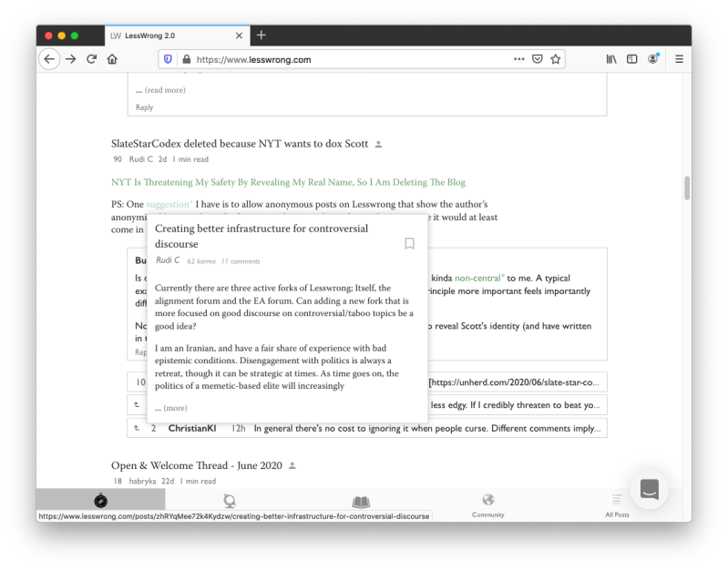Open Open & Welcome Thread June 2020
The width and height of the screenshot is (728, 570).
click(197, 465)
